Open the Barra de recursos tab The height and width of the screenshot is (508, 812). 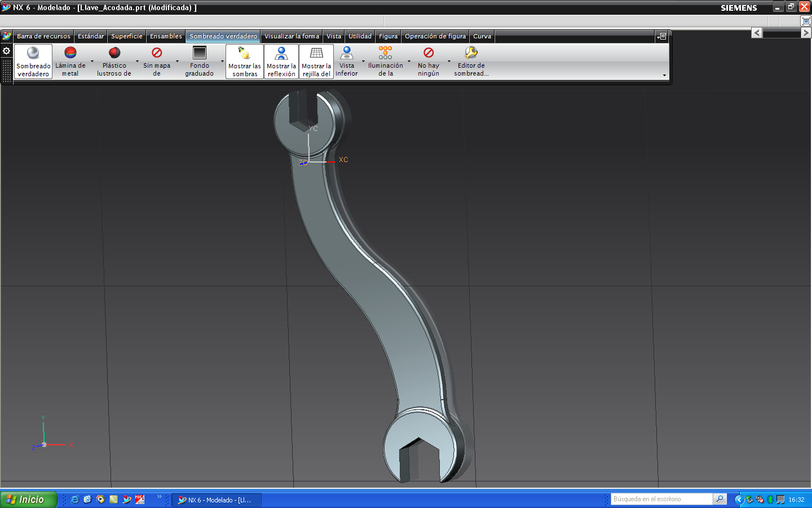(x=43, y=36)
